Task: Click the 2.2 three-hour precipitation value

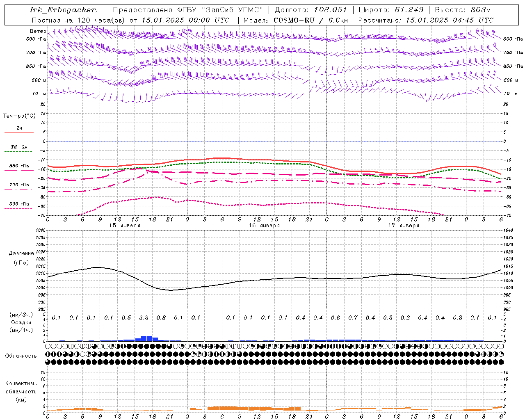Action: coord(144,318)
